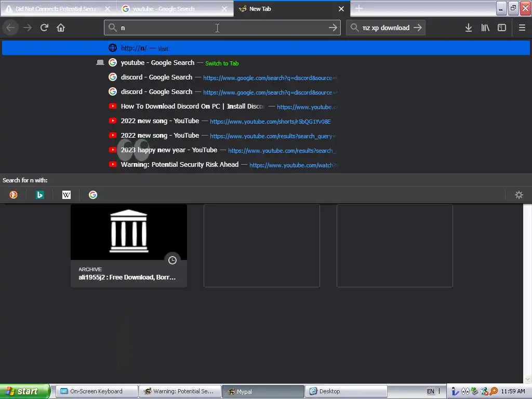Search with Bing icon
Viewport: 532px width, 399px height.
[x=40, y=195]
